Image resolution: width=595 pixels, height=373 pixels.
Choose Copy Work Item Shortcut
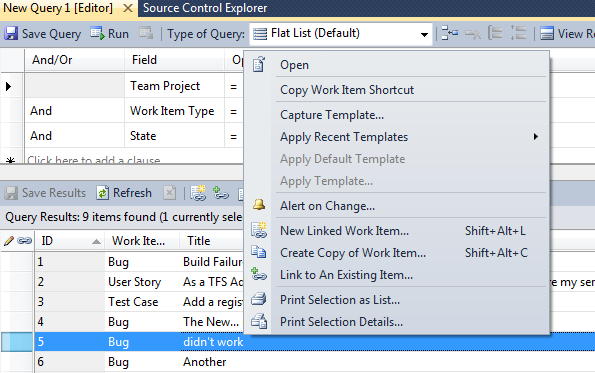point(347,90)
